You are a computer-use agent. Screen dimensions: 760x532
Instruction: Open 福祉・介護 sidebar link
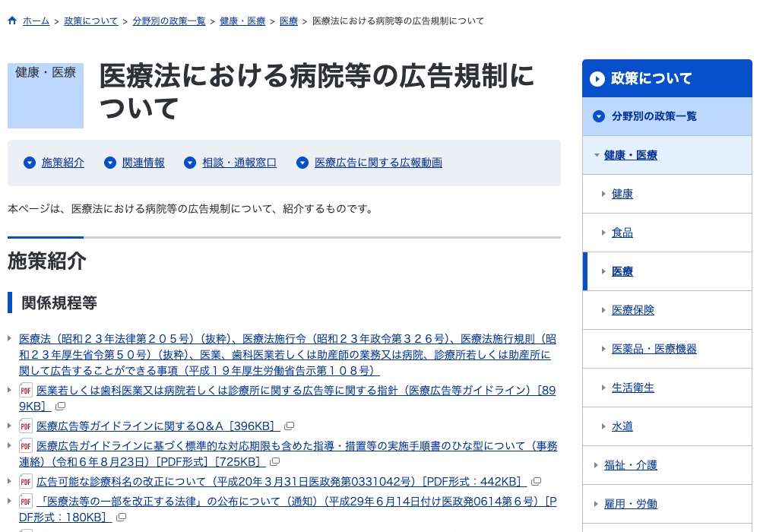[631, 465]
